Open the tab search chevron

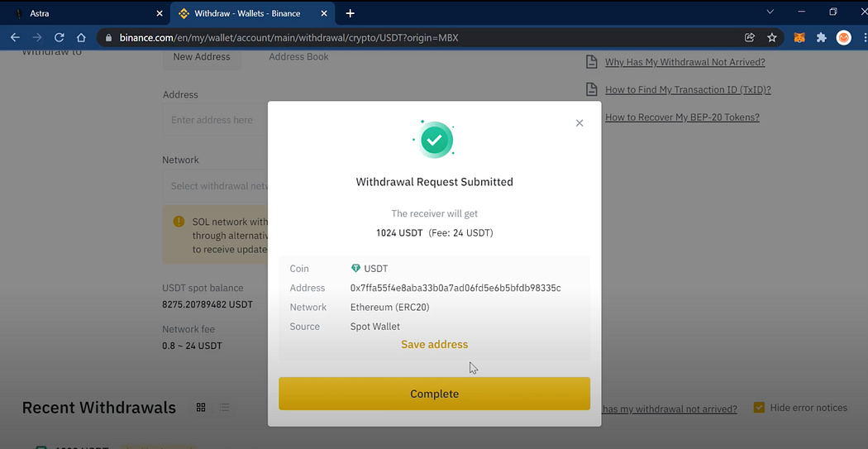pos(770,12)
